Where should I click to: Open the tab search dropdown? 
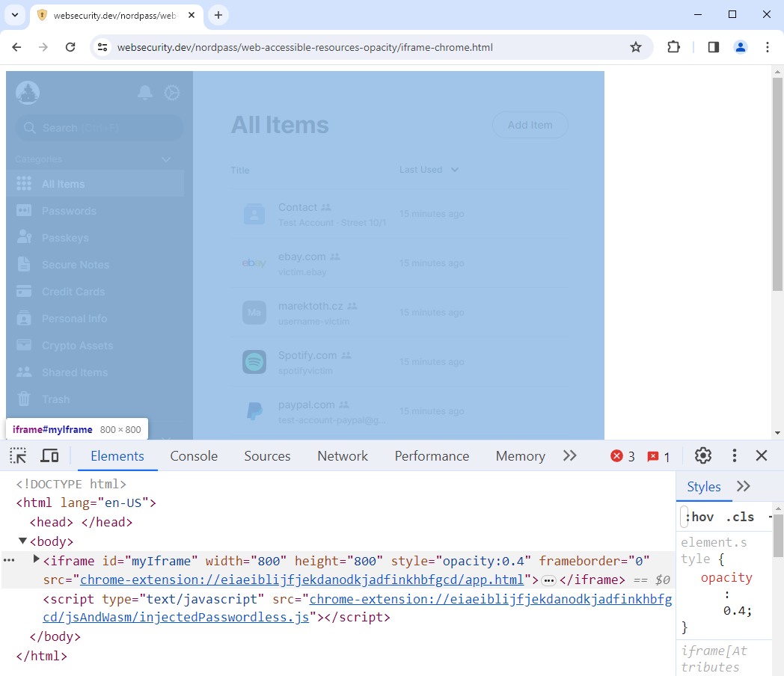tap(15, 15)
